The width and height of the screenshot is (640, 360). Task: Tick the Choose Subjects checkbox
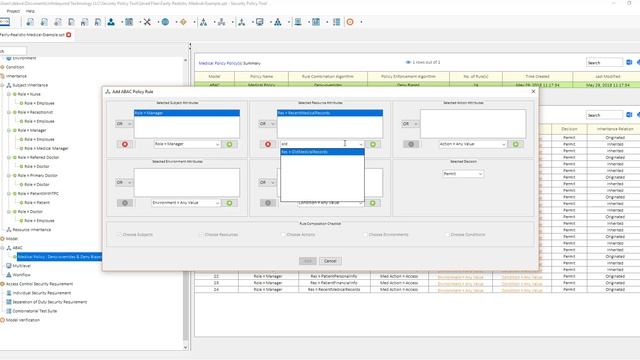click(x=119, y=235)
